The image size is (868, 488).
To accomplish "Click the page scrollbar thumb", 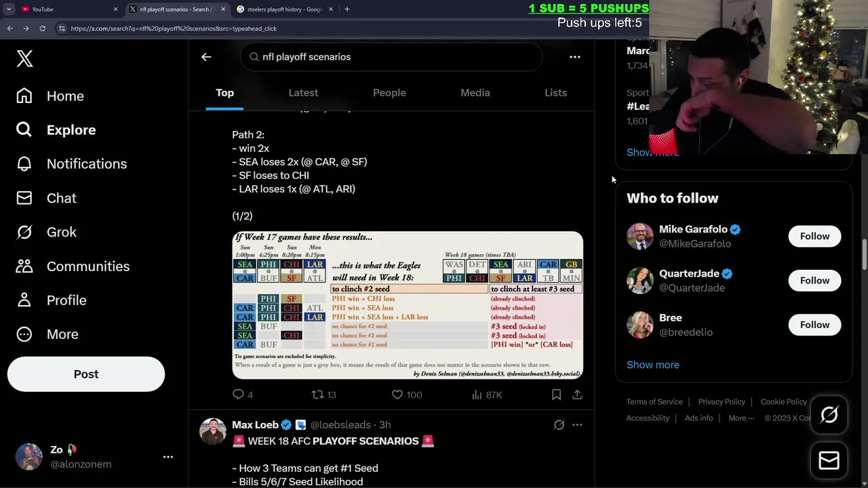I will (x=865, y=254).
